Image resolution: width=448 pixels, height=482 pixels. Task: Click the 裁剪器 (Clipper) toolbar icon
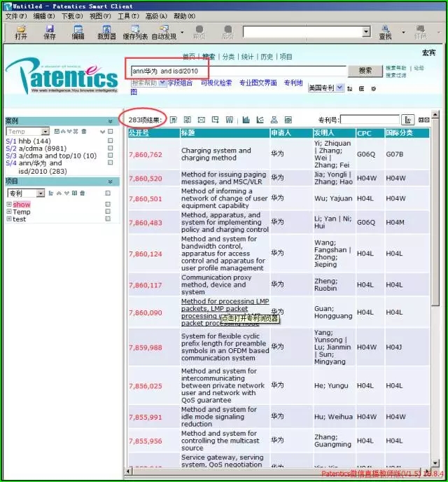[x=106, y=32]
